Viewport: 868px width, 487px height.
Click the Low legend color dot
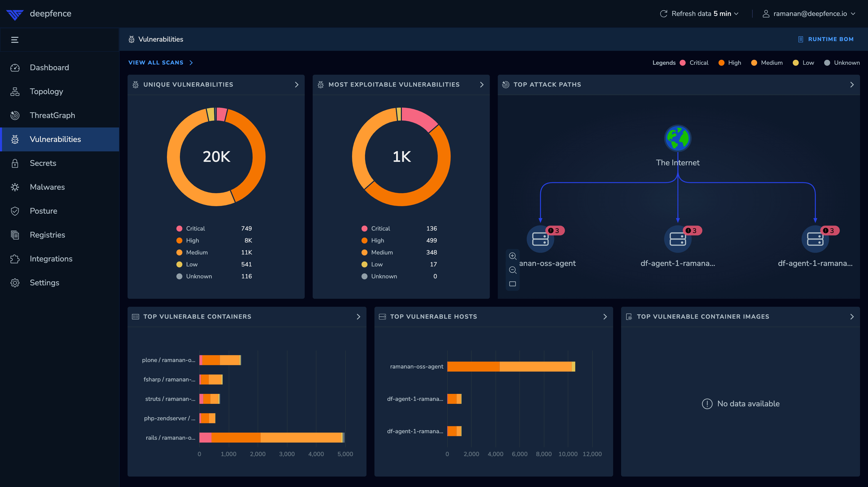coord(796,63)
